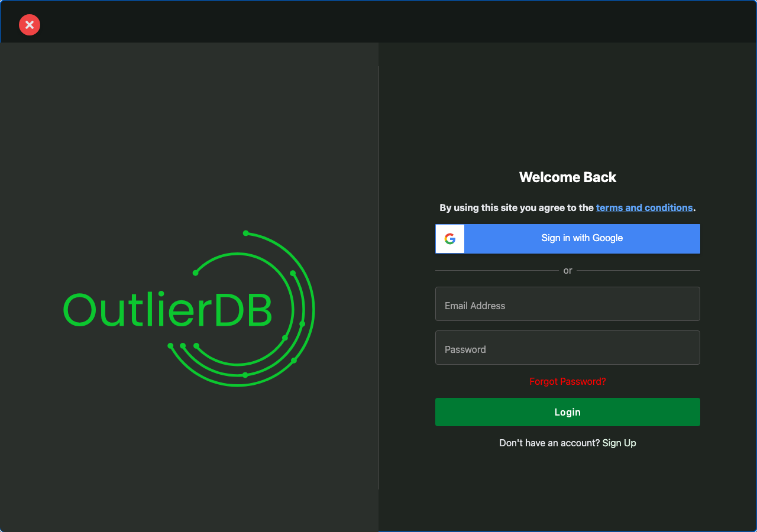Viewport: 757px width, 532px height.
Task: Click the Sign in with Google label
Action: pyautogui.click(x=582, y=238)
